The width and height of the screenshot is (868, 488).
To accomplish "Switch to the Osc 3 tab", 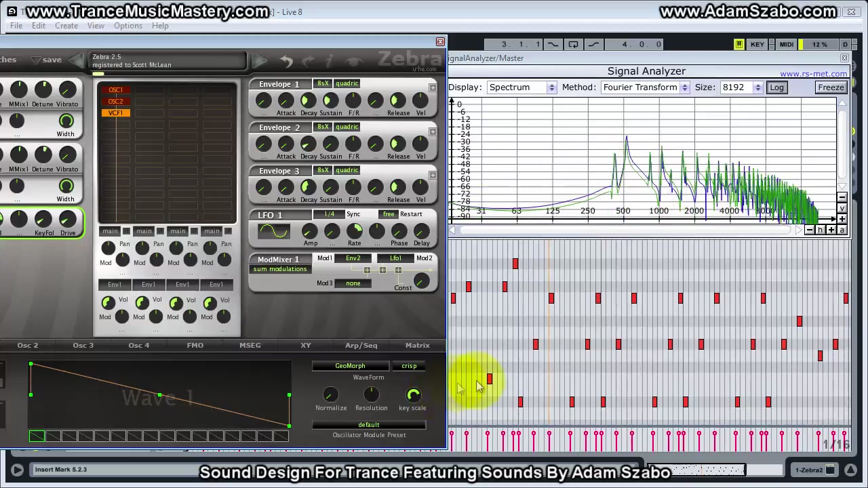I will pos(83,346).
